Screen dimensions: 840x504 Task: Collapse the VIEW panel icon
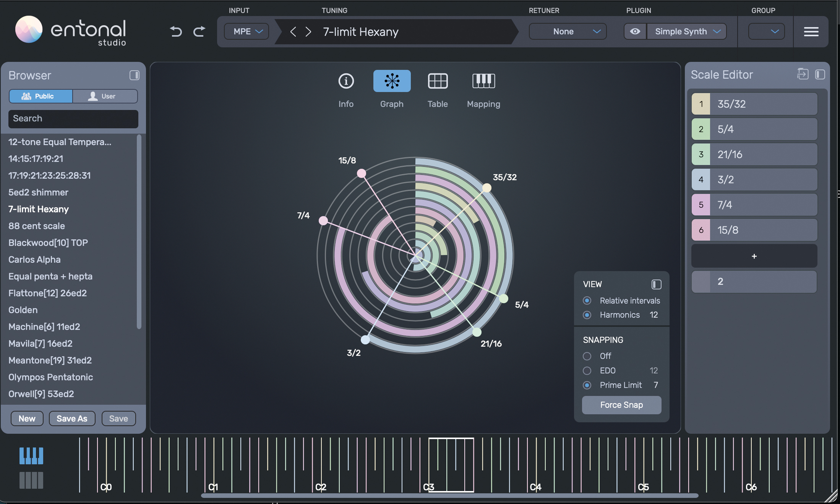pyautogui.click(x=656, y=284)
